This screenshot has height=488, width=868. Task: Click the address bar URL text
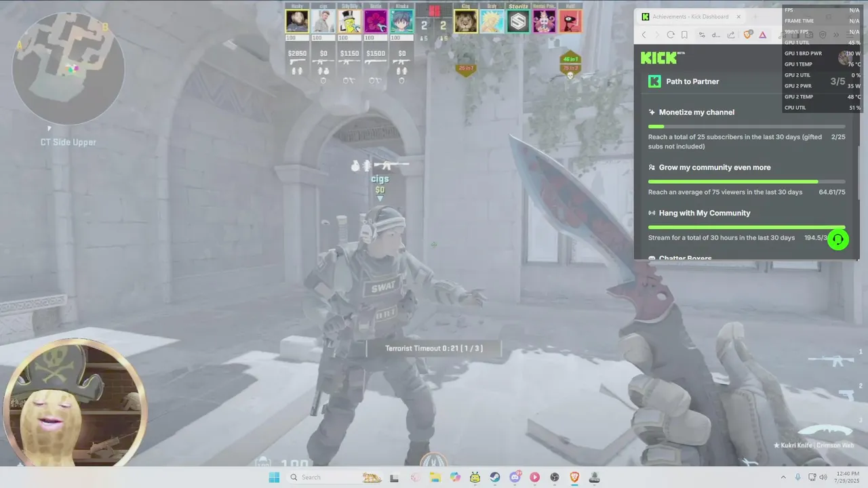(716, 35)
